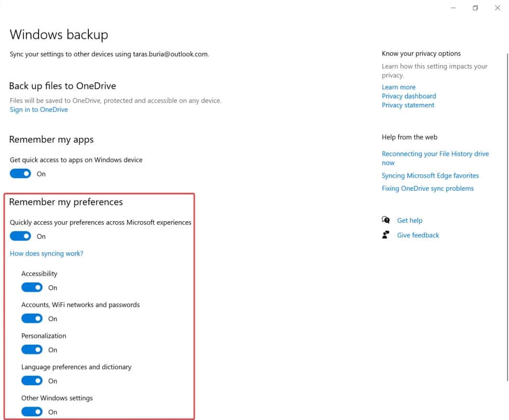Open Sign in to OneDrive link
The image size is (509, 420).
pos(39,110)
